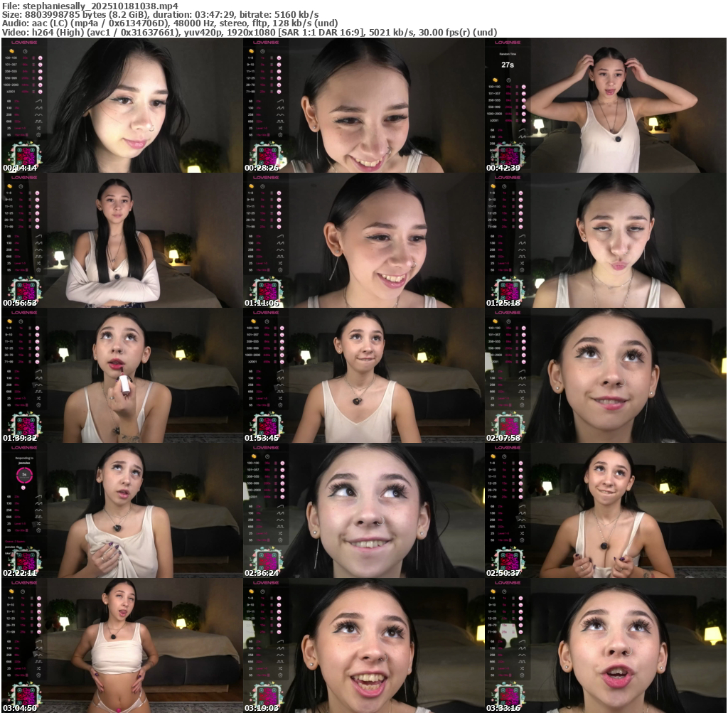Open the thumbnail at timestamp 00:56:53
The width and height of the screenshot is (728, 713).
(x=122, y=240)
